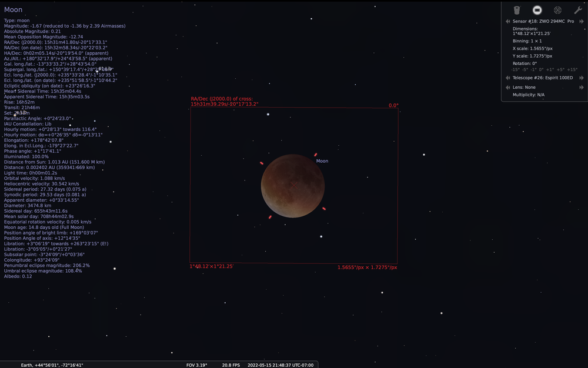Rotate sensor by -1° button
The image size is (588, 368).
(533, 70)
